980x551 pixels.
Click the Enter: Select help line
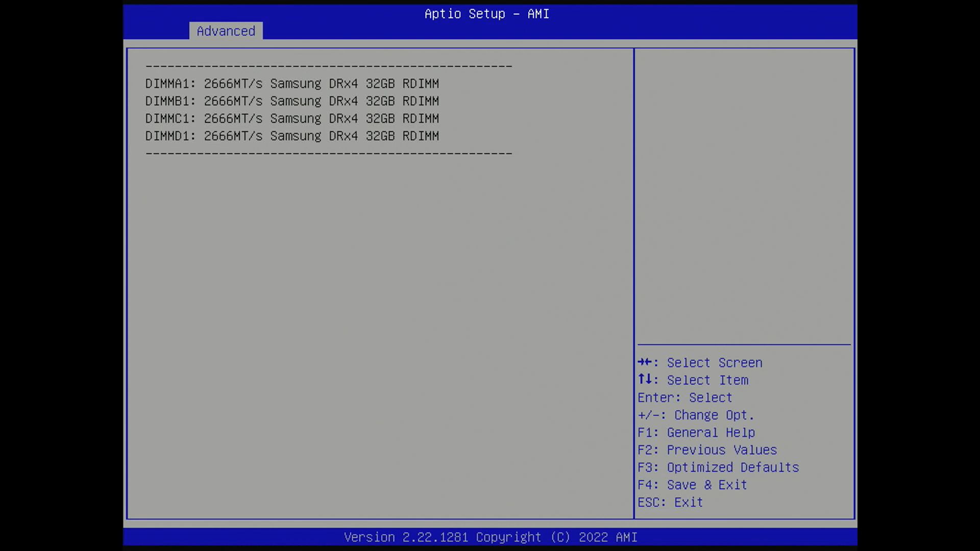[685, 397]
